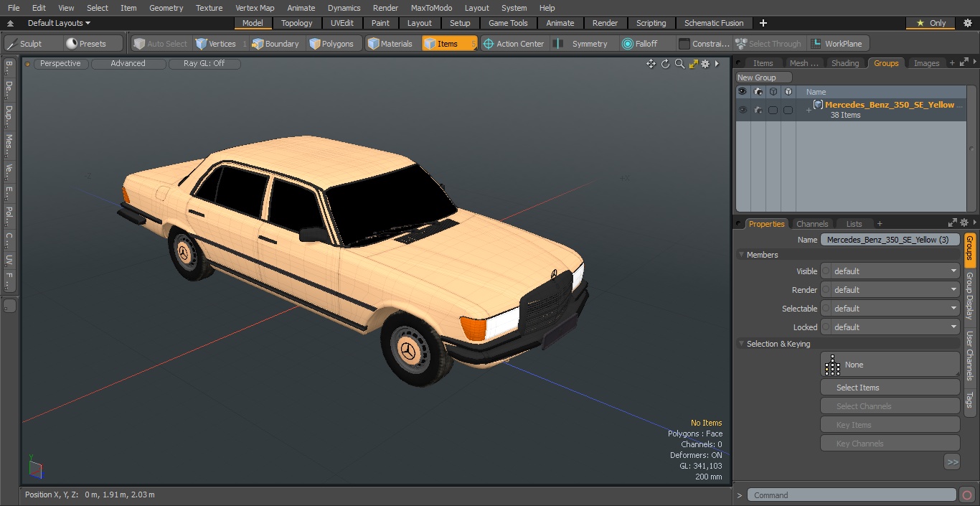Open the Geometry menu
This screenshot has height=506, width=980.
pyautogui.click(x=166, y=8)
